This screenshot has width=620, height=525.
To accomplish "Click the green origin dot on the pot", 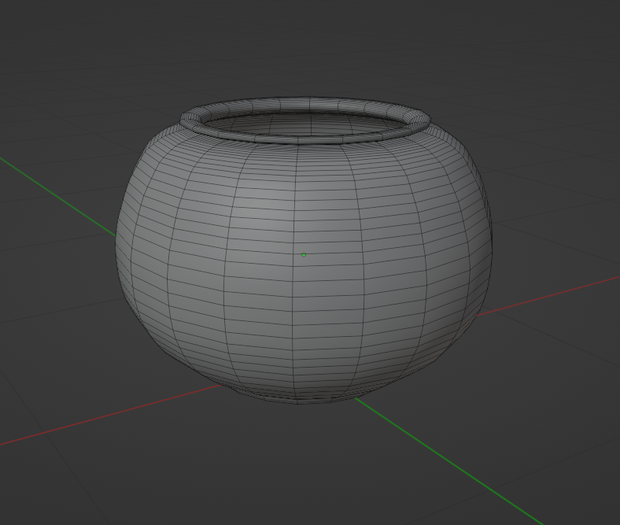I will coord(304,255).
